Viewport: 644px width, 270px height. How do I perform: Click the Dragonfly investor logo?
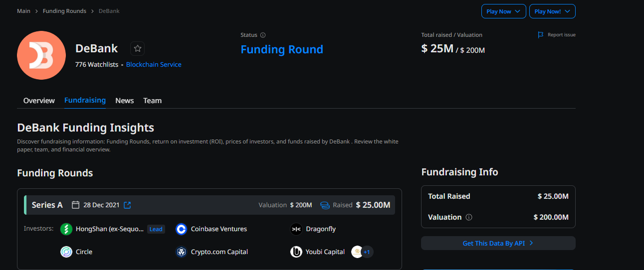(x=296, y=229)
